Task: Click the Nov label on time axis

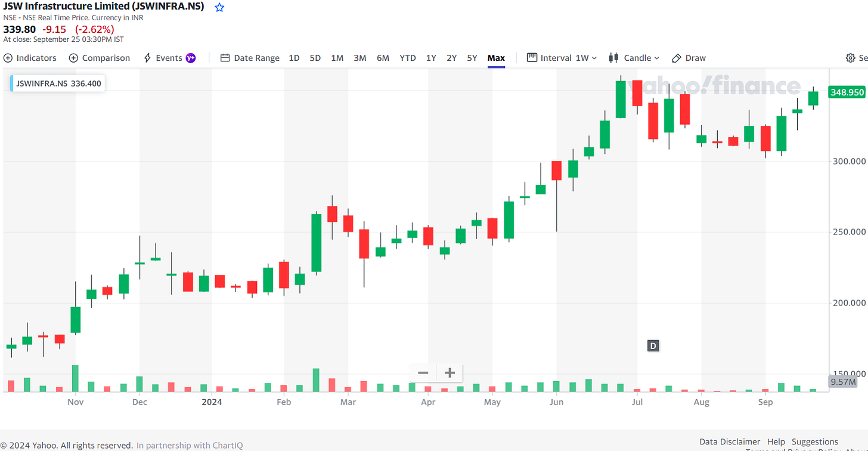Action: 75,402
